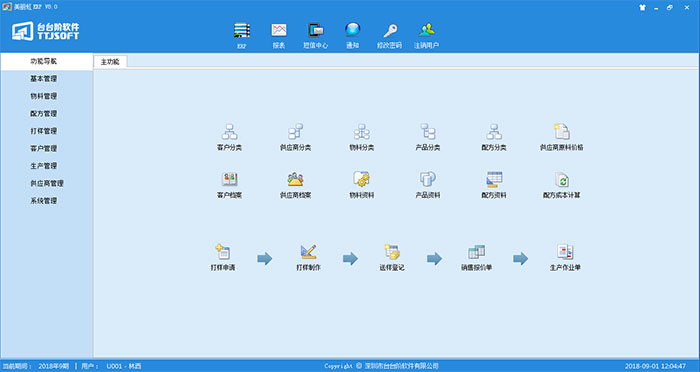Launch 送样登记 sample delivery icon
The image size is (700, 372).
pos(392,252)
